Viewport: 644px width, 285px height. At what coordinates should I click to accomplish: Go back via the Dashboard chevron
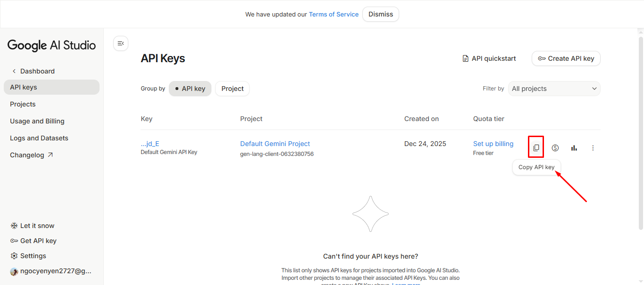pyautogui.click(x=14, y=71)
